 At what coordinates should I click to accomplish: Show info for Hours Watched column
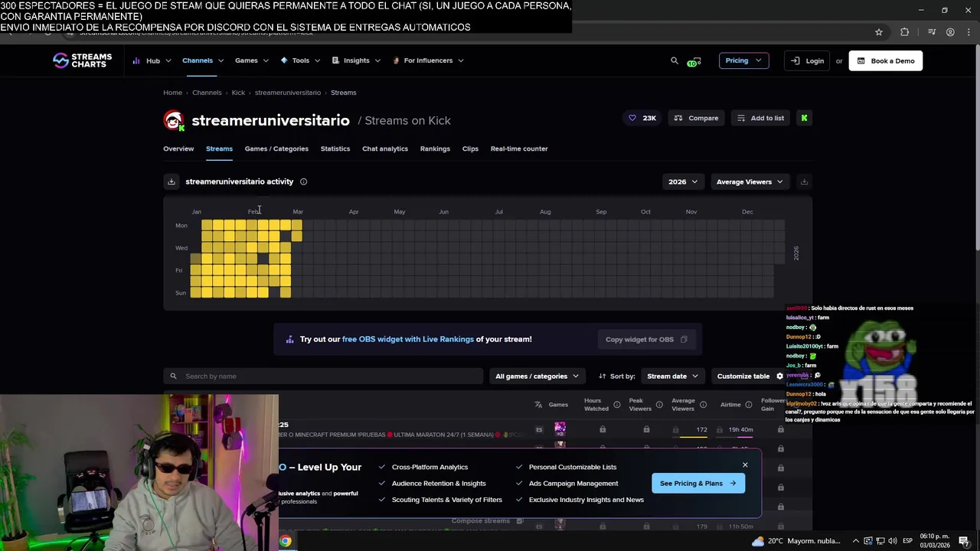(616, 404)
